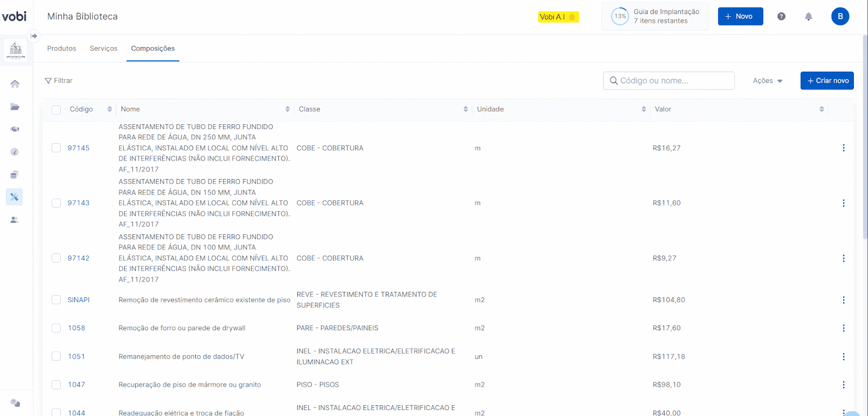Click 'PARE - PAREDES/PAINEIS' class cell
The width and height of the screenshot is (868, 416).
[337, 328]
